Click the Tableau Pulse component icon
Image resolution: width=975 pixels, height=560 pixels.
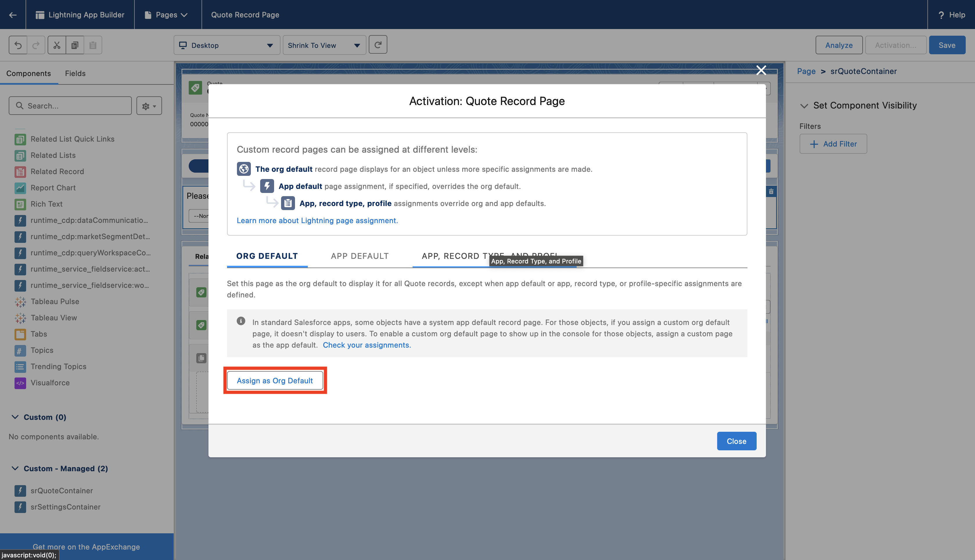coord(20,301)
